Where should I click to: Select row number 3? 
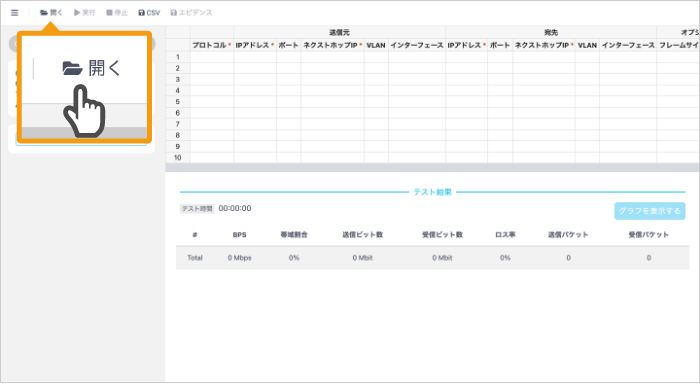[x=178, y=79]
